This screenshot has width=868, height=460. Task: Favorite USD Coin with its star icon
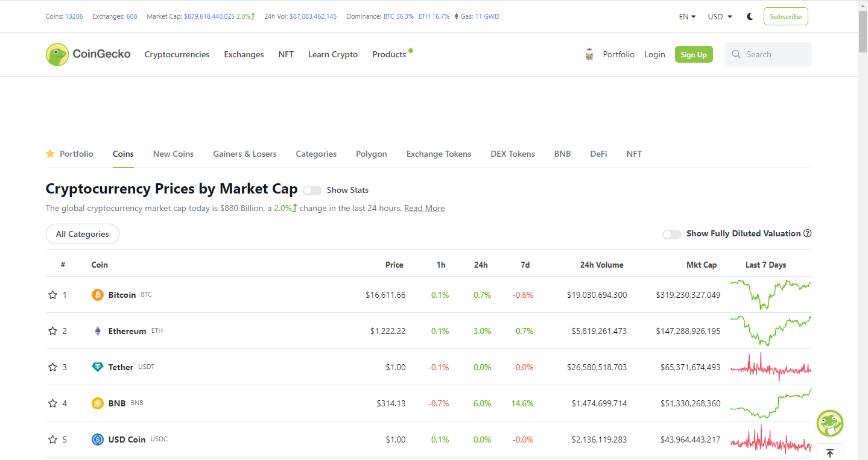[x=52, y=440]
